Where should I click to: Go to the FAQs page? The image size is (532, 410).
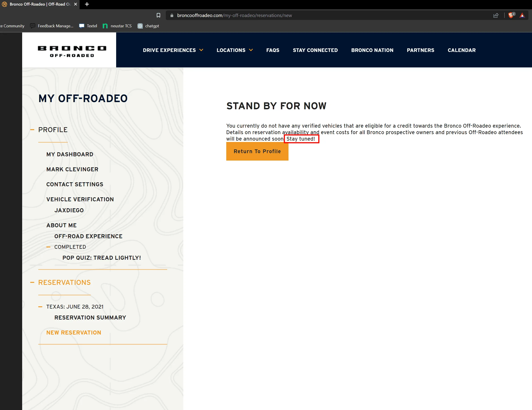[273, 50]
